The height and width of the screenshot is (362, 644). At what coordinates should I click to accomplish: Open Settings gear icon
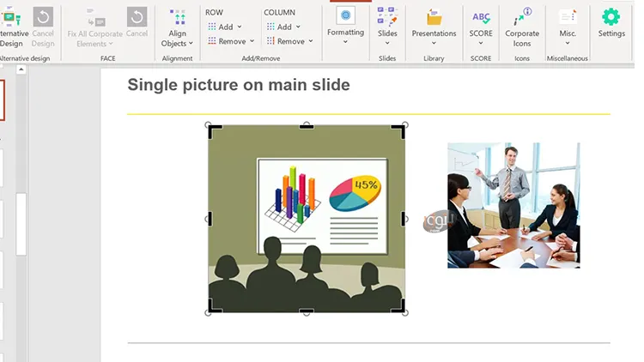click(x=611, y=17)
